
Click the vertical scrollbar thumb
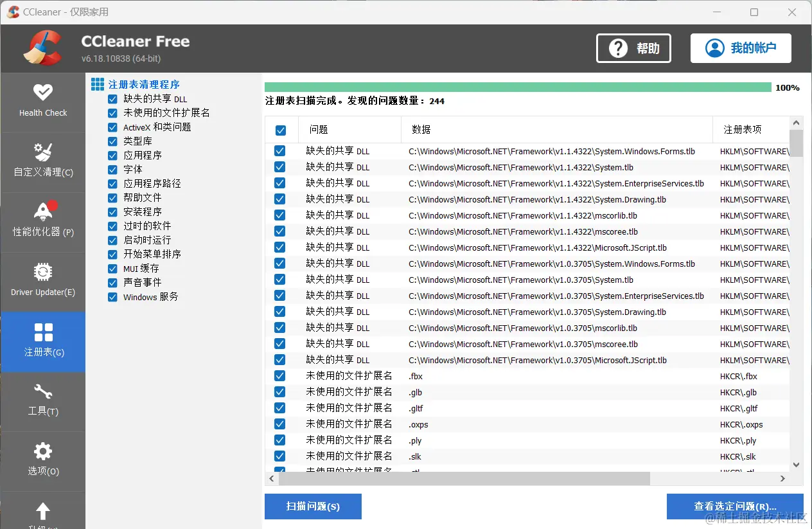click(796, 143)
